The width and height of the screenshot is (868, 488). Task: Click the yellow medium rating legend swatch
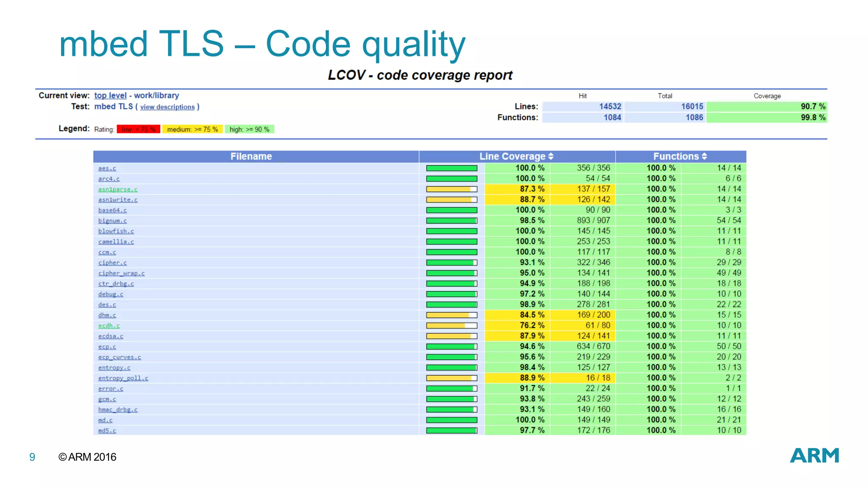(x=192, y=129)
